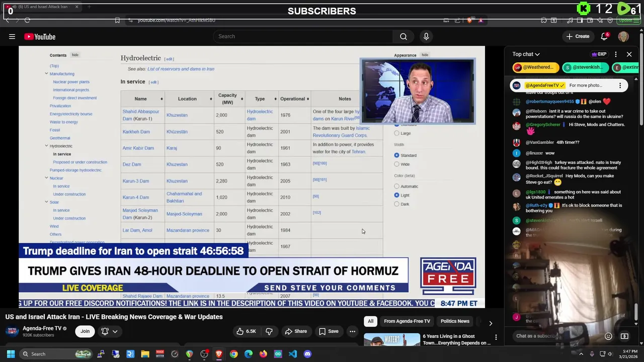Click the Create button

[578, 36]
